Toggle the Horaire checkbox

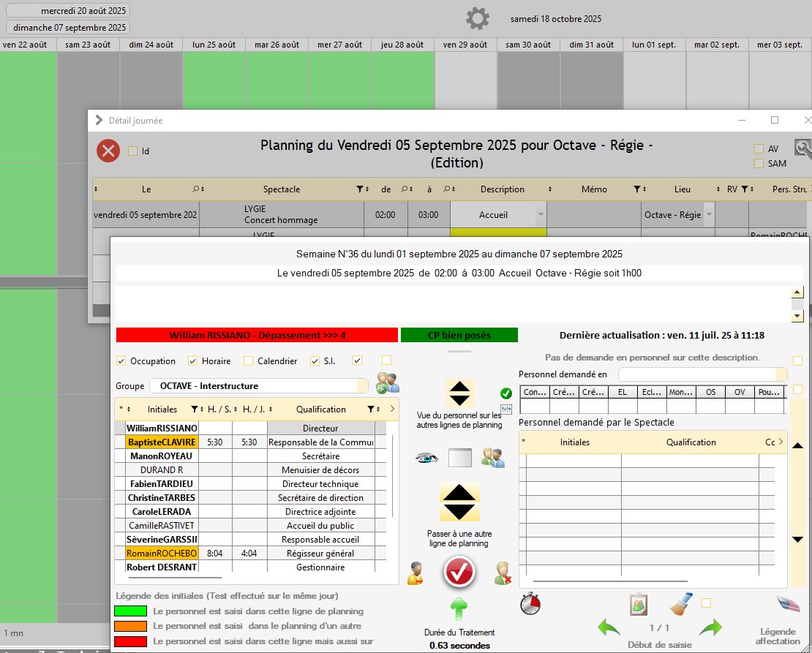(x=193, y=361)
